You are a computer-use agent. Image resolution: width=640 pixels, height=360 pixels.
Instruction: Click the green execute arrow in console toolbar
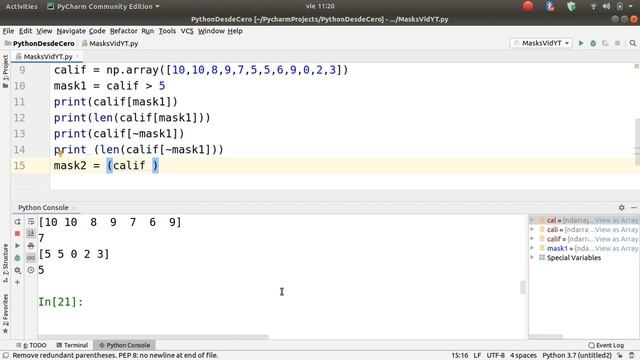coord(18,246)
